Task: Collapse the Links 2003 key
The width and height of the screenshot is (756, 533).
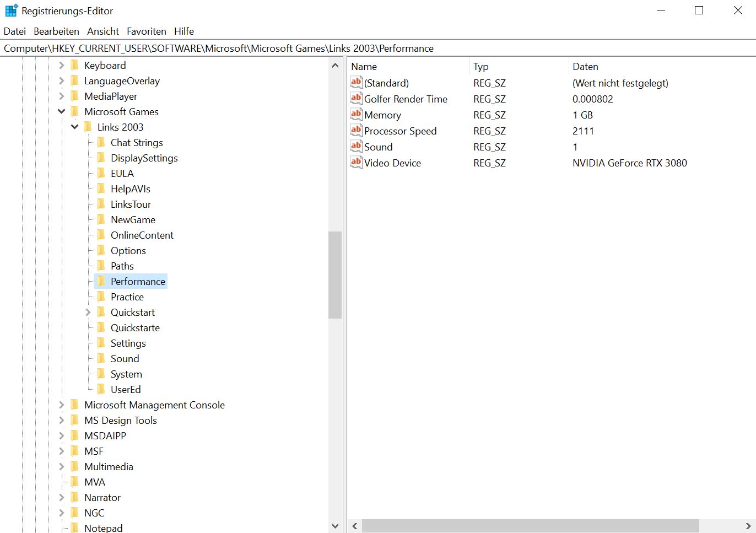Action: pyautogui.click(x=74, y=127)
